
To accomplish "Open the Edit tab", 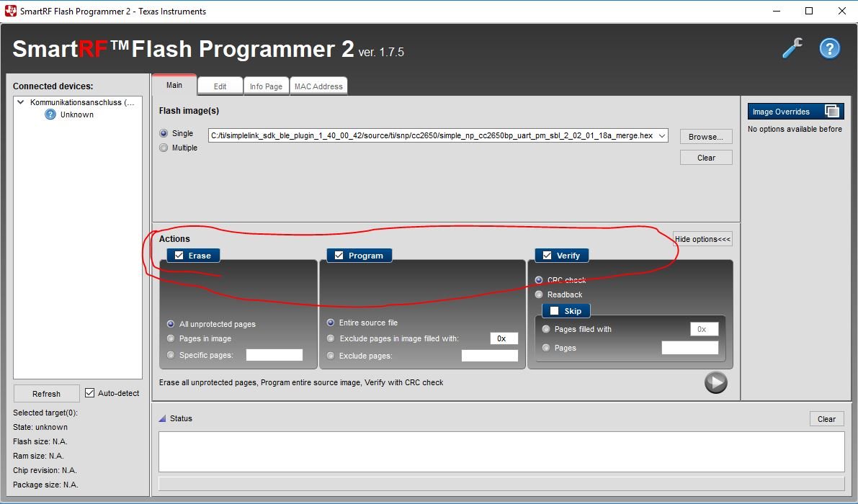I will coord(220,86).
